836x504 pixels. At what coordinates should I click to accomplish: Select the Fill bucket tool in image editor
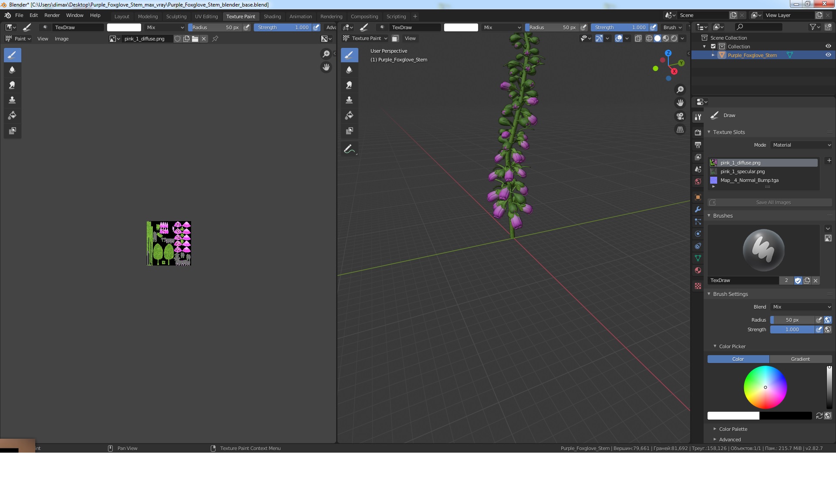(x=12, y=115)
